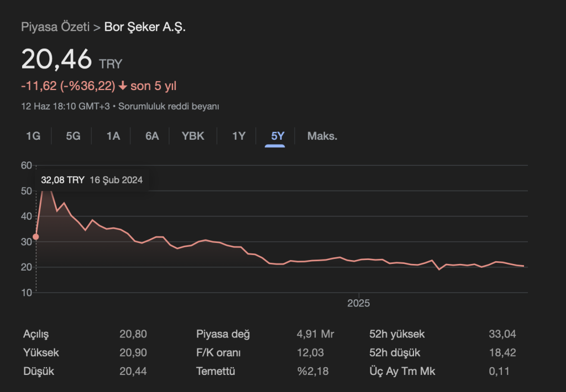Viewport: 566px width, 392px height.
Task: Click the Açılış value 20,80
Action: tap(133, 334)
